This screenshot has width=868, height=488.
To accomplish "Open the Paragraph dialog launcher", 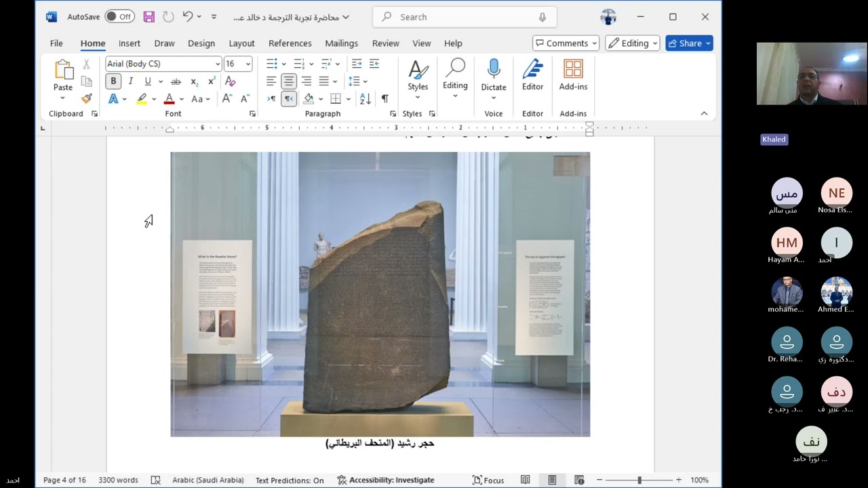I will (393, 114).
